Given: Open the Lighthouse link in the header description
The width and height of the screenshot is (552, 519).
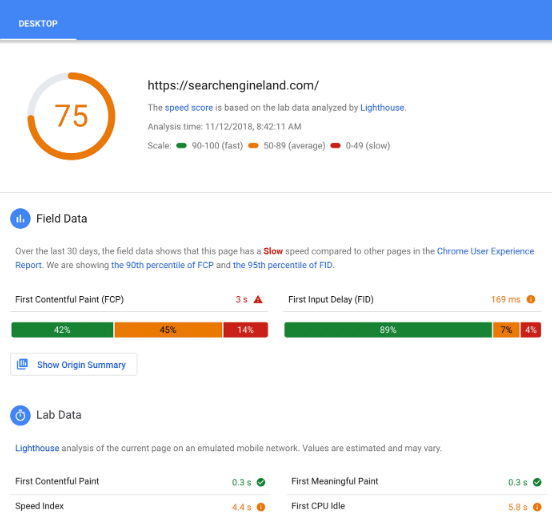Looking at the screenshot, I should click(382, 108).
